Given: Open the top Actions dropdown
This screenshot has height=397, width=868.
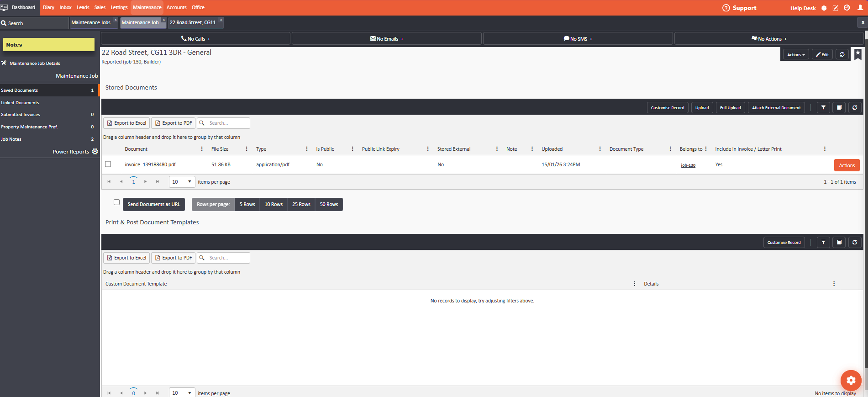Looking at the screenshot, I should [x=795, y=54].
